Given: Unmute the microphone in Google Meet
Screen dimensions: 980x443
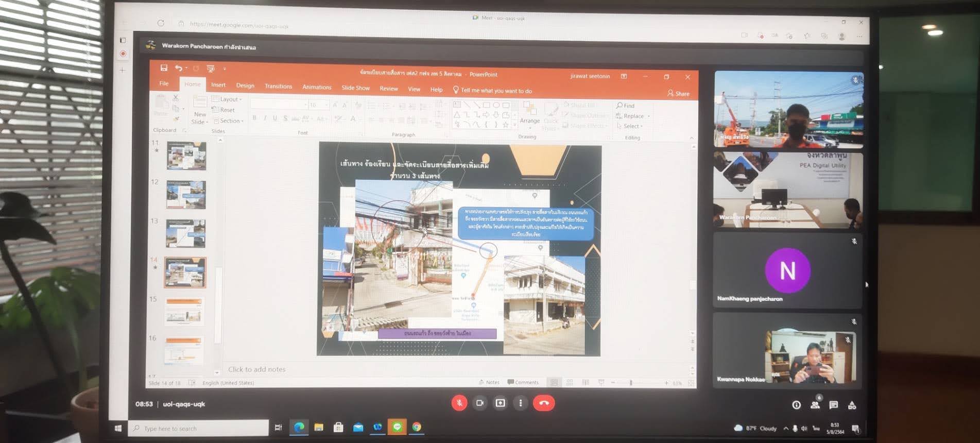Looking at the screenshot, I should [459, 403].
